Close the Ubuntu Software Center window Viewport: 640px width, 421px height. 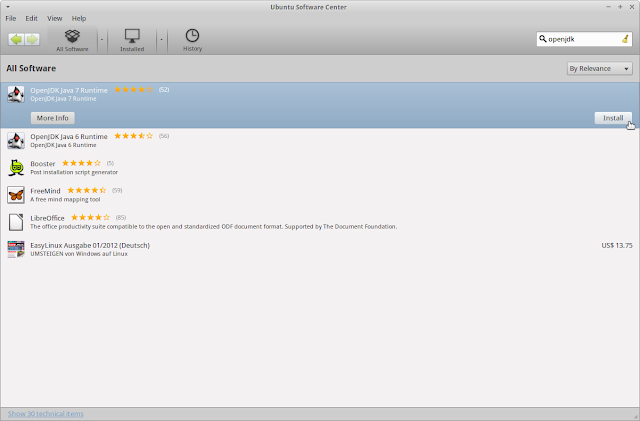click(632, 7)
